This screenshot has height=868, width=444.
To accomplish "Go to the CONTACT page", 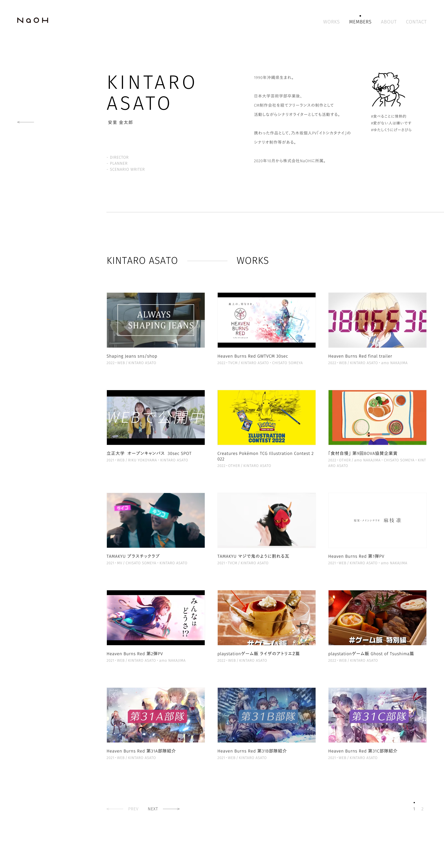I will pyautogui.click(x=416, y=22).
